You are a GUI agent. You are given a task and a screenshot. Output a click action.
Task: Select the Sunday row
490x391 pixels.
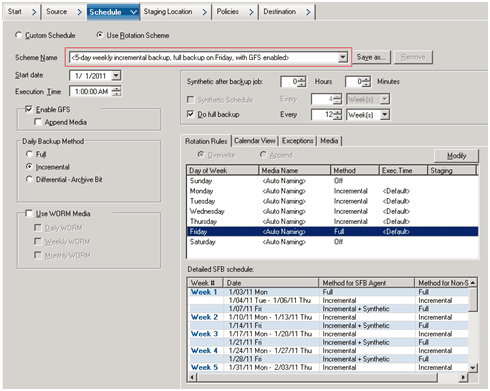[332, 181]
